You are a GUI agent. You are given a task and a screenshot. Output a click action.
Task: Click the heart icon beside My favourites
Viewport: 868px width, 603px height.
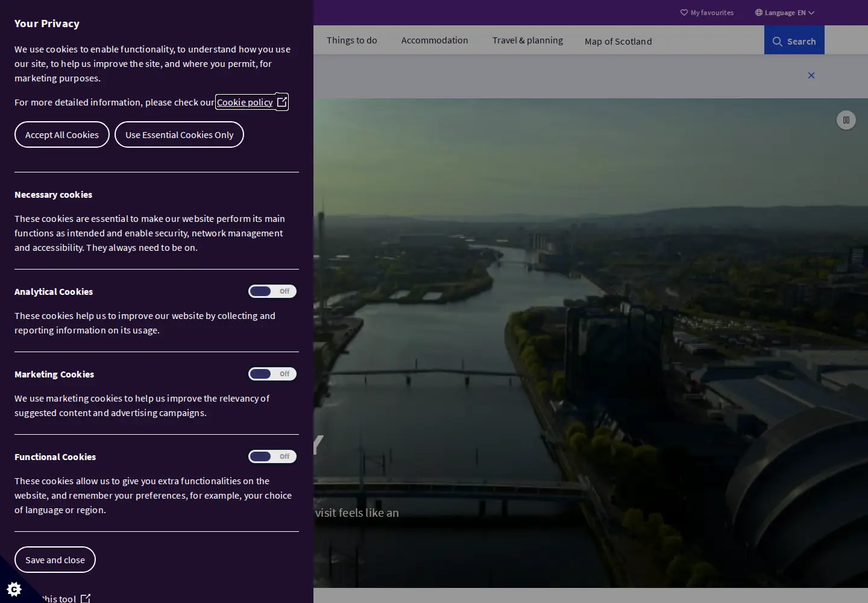point(684,13)
